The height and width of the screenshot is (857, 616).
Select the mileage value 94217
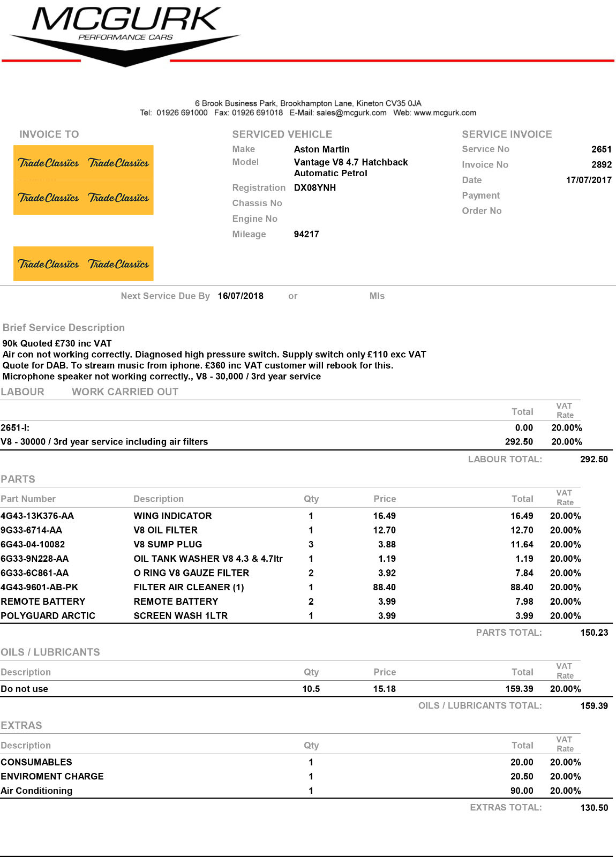(x=306, y=235)
